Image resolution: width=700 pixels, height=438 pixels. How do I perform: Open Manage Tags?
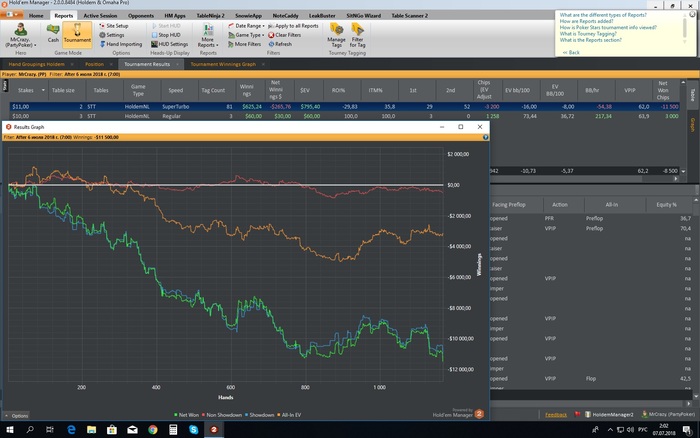pos(336,35)
